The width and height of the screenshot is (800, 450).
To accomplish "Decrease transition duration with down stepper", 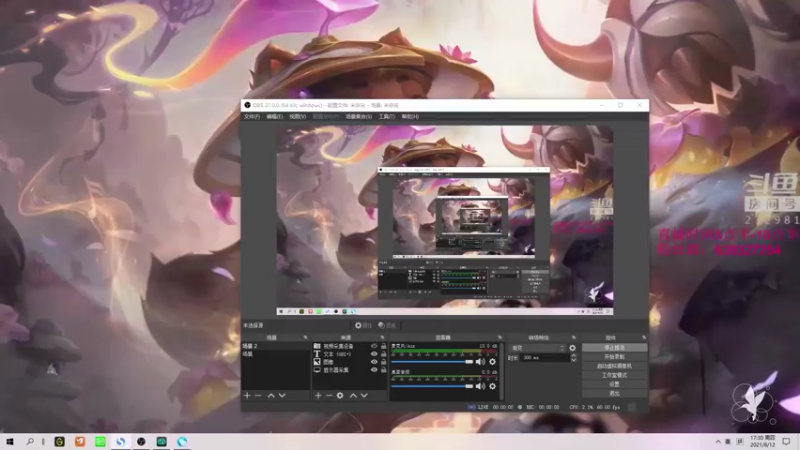I will coord(573,360).
